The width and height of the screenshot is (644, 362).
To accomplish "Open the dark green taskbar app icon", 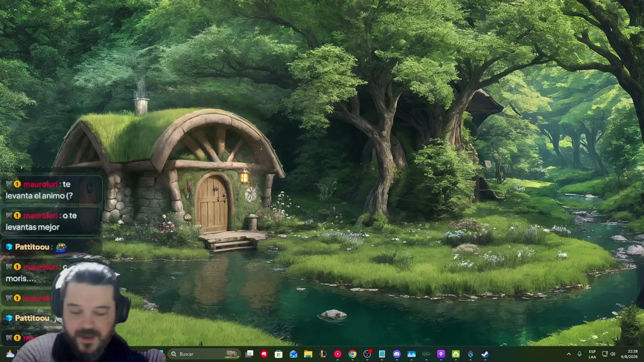I will 426,354.
